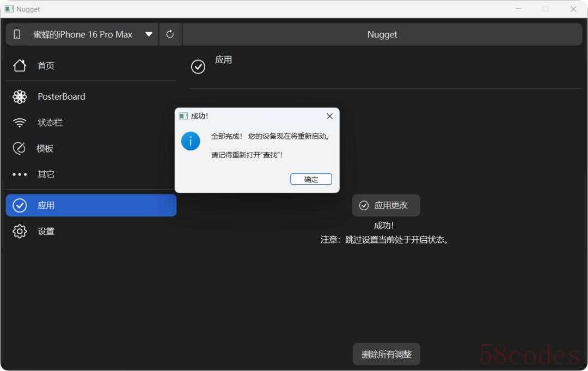Open the 首页 page

[x=46, y=66]
